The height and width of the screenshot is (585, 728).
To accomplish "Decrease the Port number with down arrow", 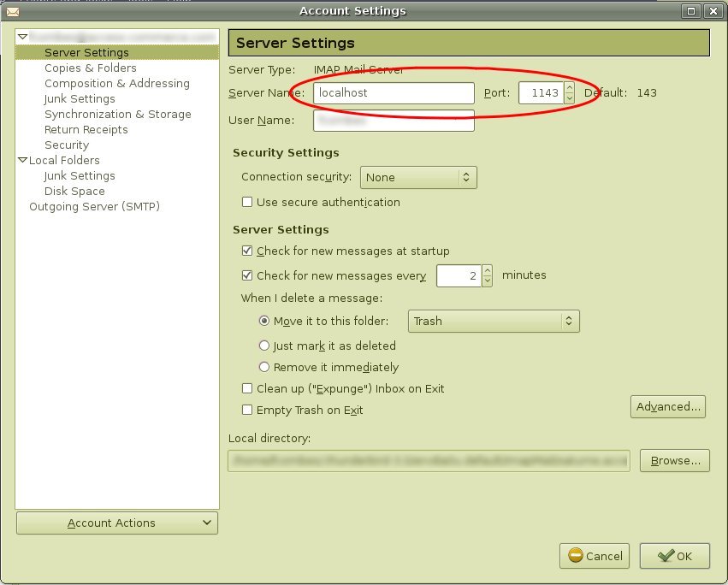I will click(569, 98).
